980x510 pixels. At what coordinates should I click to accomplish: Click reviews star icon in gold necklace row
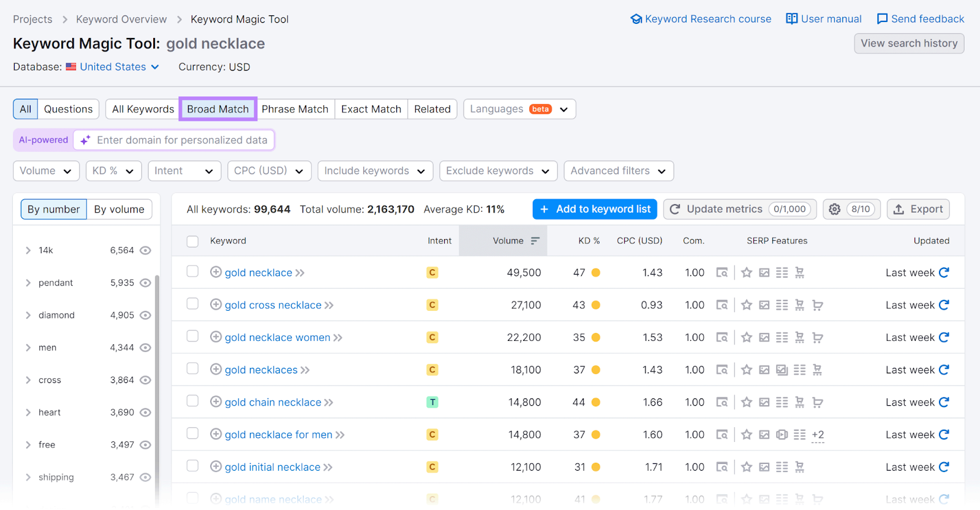click(747, 273)
